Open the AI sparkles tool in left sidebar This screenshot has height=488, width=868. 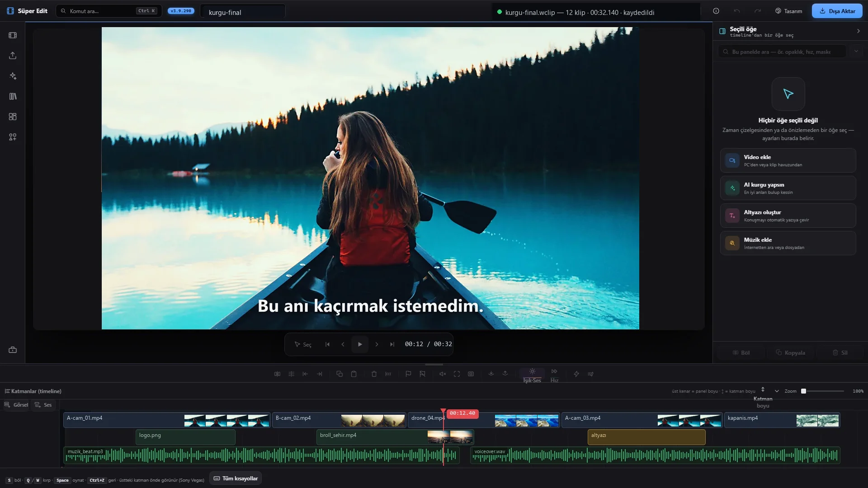pyautogui.click(x=13, y=76)
